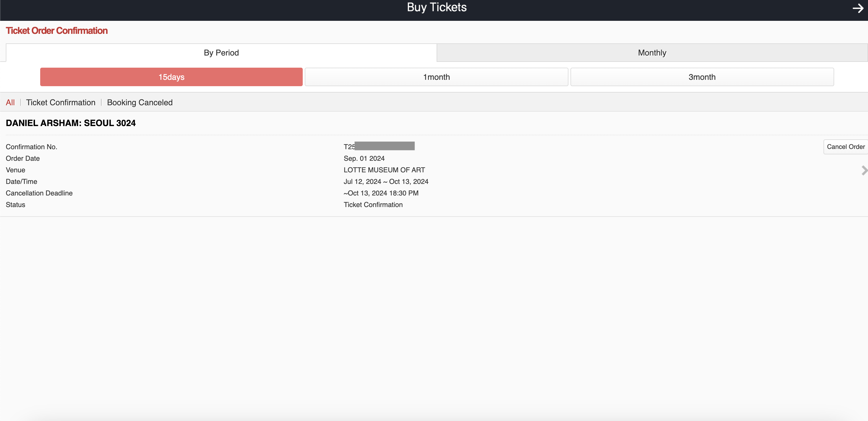Image resolution: width=868 pixels, height=421 pixels.
Task: Select the 15days period filter
Action: 171,77
